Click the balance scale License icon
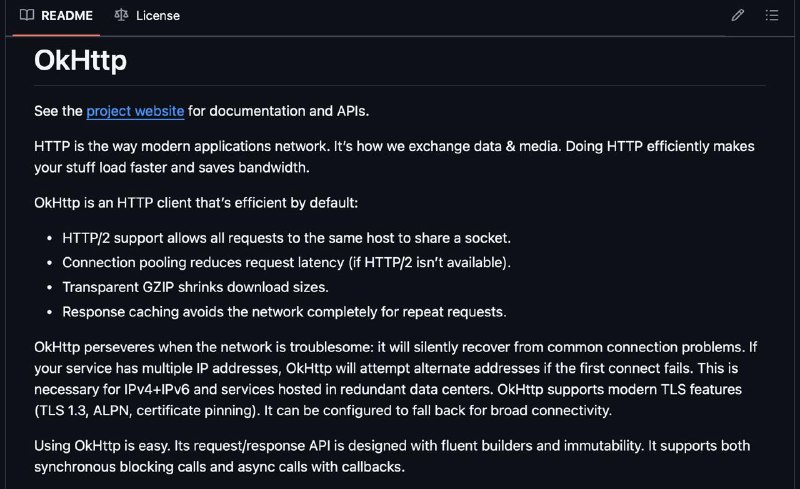Screen dimensions: 800x489 click(x=121, y=15)
